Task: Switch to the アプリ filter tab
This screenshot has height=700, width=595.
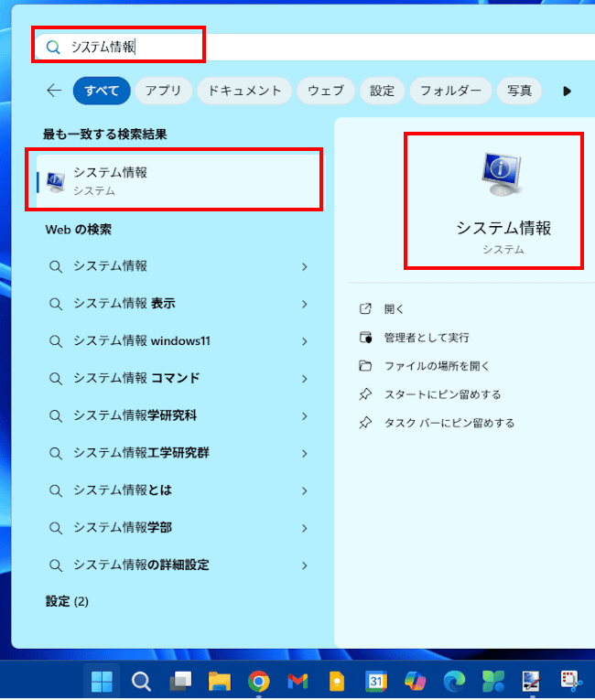Action: tap(164, 91)
